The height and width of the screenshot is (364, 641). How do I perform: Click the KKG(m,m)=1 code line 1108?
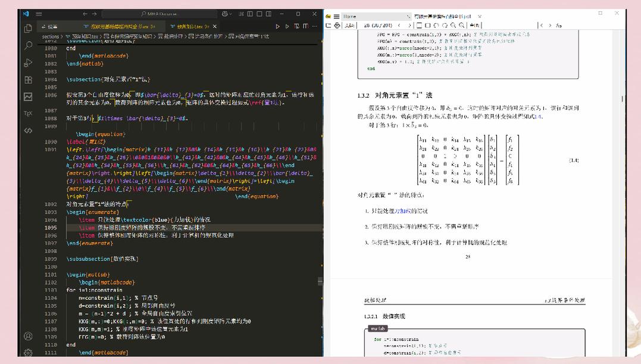[133, 329]
